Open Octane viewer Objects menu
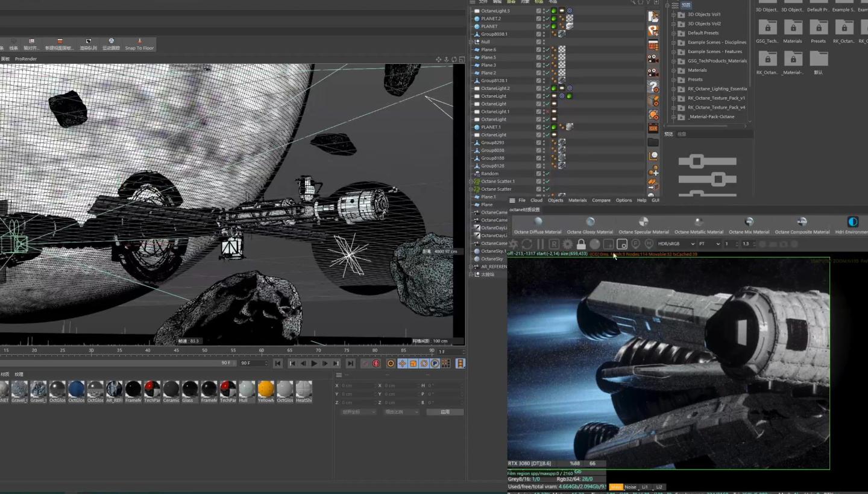The height and width of the screenshot is (494, 868). click(x=555, y=200)
